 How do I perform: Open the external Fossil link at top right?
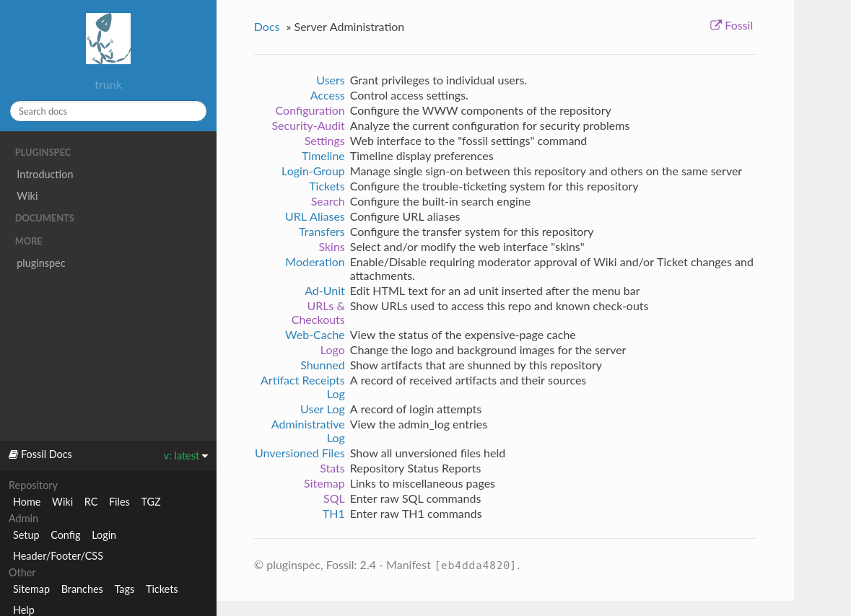[x=731, y=25]
